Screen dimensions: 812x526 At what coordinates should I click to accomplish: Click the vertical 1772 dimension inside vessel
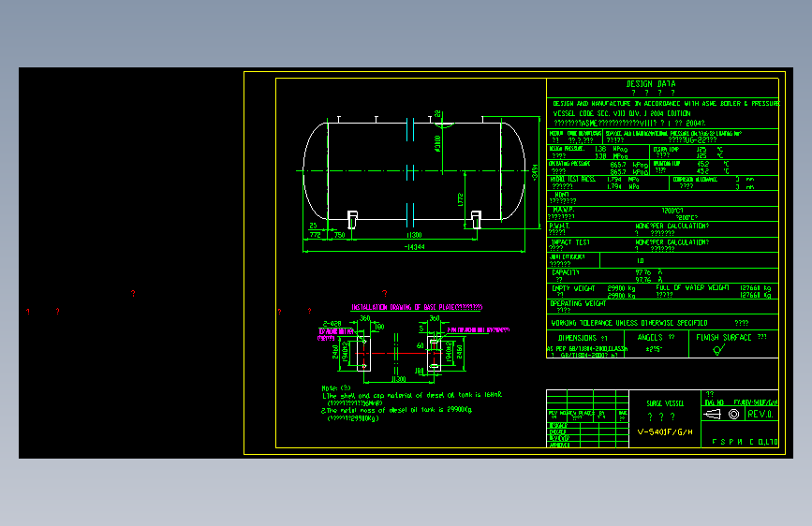(x=461, y=200)
